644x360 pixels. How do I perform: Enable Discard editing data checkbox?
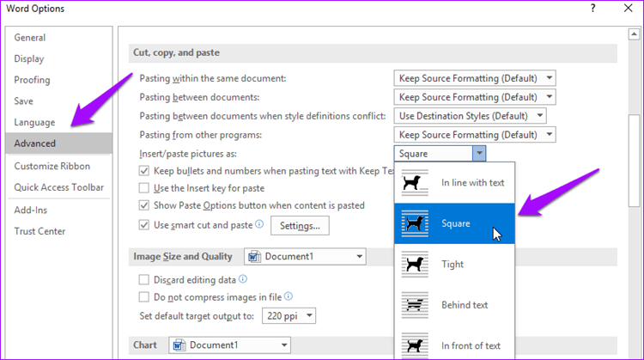(143, 280)
